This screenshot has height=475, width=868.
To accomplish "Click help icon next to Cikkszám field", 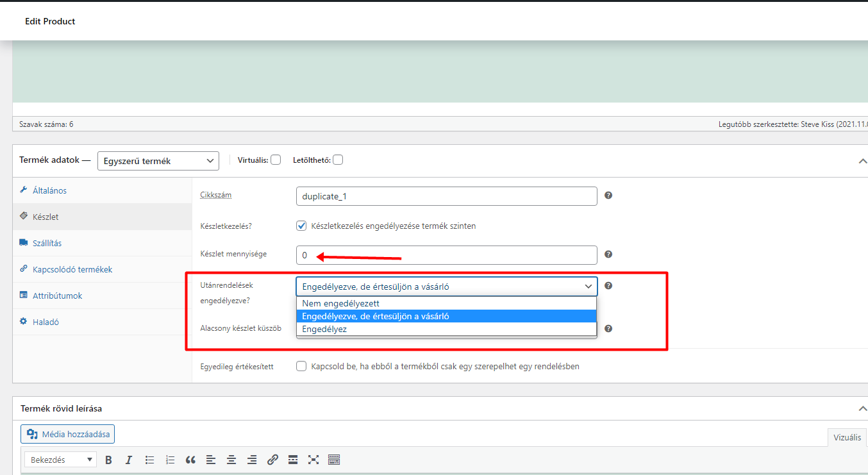I will (x=608, y=196).
